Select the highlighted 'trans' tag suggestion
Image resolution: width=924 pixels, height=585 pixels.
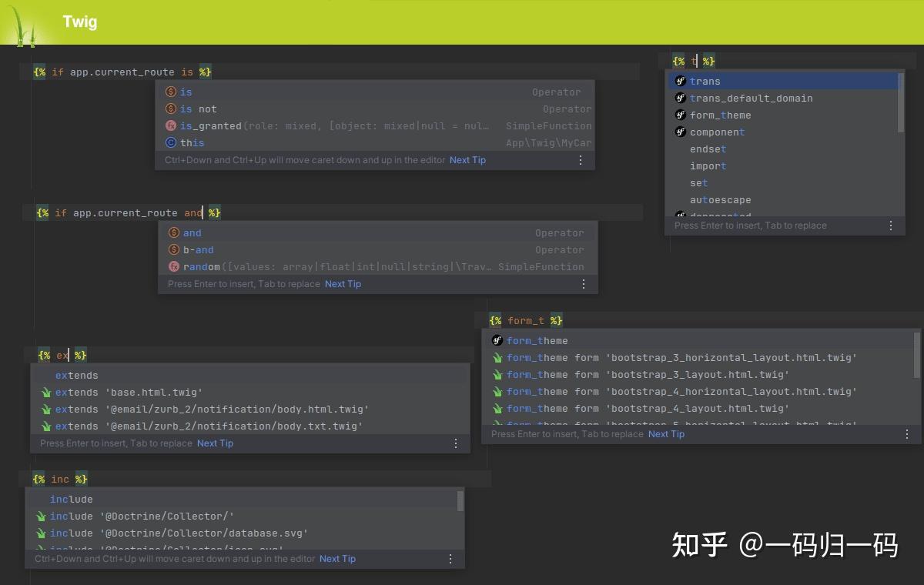click(x=782, y=81)
